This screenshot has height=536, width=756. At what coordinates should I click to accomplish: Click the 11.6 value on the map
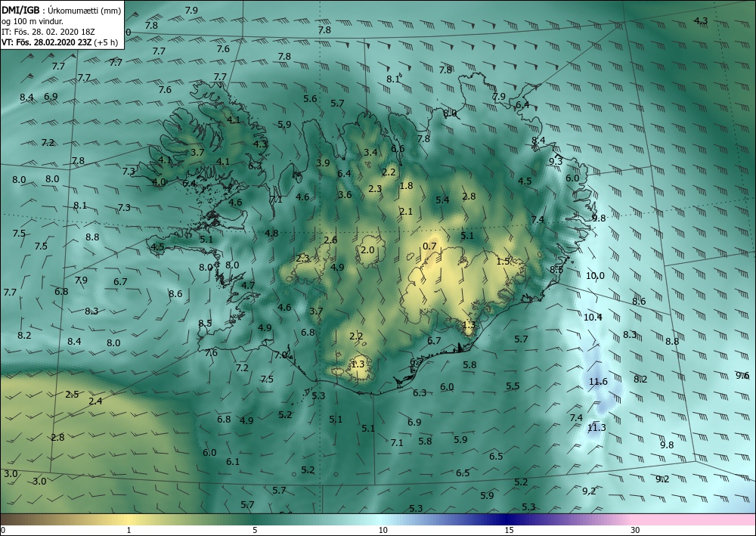coord(598,382)
